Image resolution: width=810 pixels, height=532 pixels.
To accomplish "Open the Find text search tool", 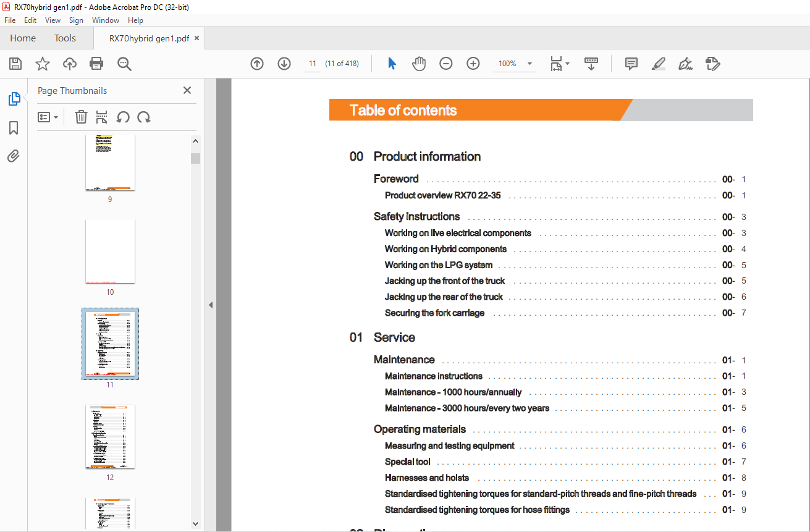I will click(x=124, y=64).
